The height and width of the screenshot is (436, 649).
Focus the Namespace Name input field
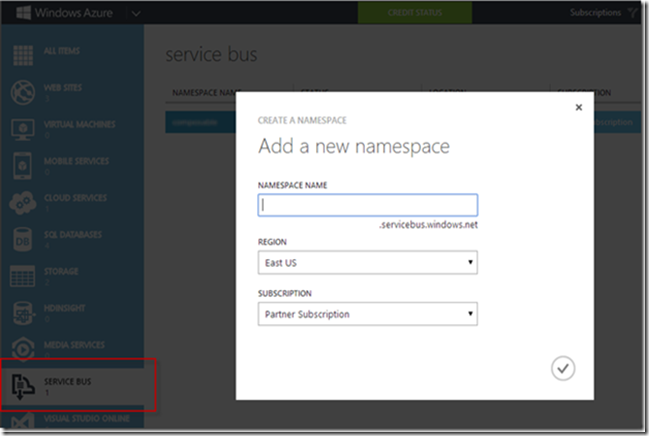368,205
